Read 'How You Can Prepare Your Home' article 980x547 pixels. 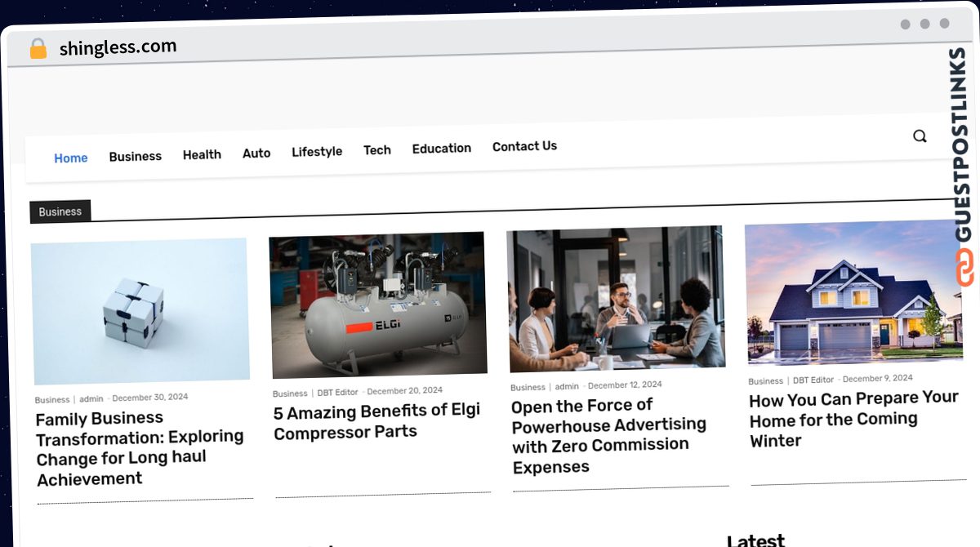click(x=854, y=419)
